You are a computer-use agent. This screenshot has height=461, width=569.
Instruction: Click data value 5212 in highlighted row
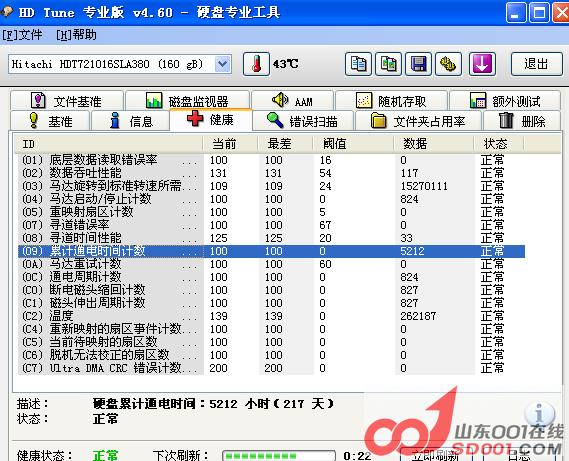(412, 251)
